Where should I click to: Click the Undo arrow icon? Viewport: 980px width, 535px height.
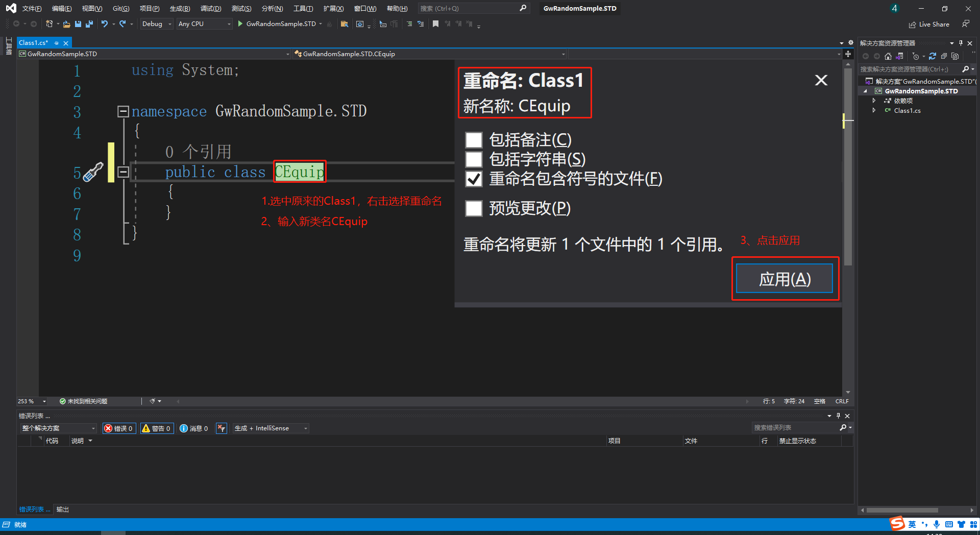105,24
